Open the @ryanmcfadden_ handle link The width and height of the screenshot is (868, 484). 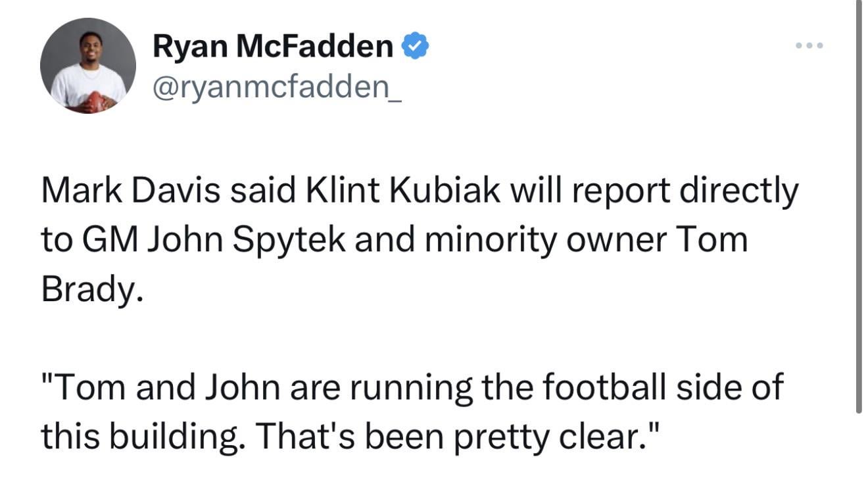point(276,86)
